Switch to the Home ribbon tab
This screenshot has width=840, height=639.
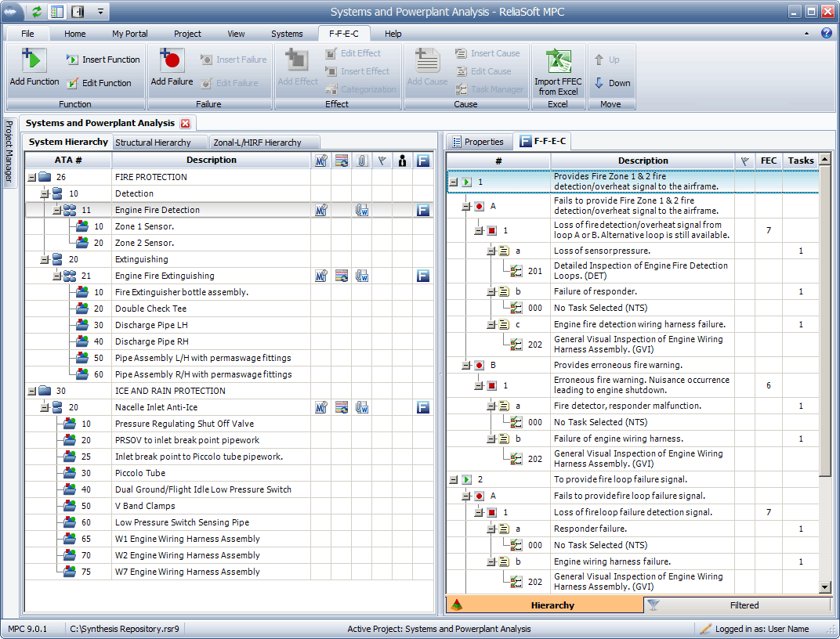pyautogui.click(x=75, y=34)
